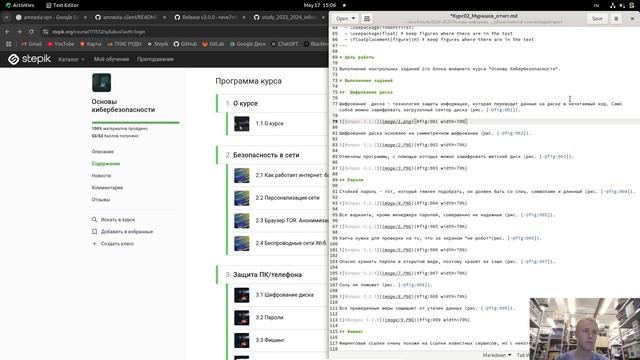
Task: Close the 'amnezia-client/README' browser tab
Action: 164,18
